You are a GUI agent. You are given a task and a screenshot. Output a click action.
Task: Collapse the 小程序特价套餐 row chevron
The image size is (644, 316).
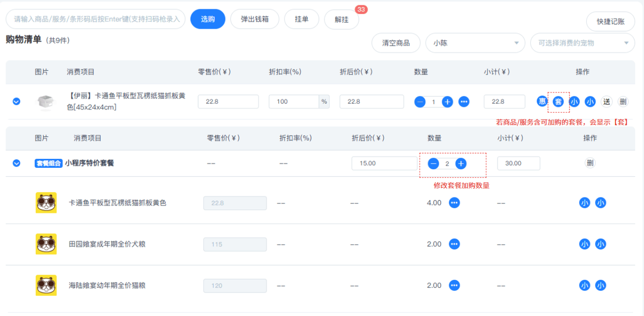point(17,163)
